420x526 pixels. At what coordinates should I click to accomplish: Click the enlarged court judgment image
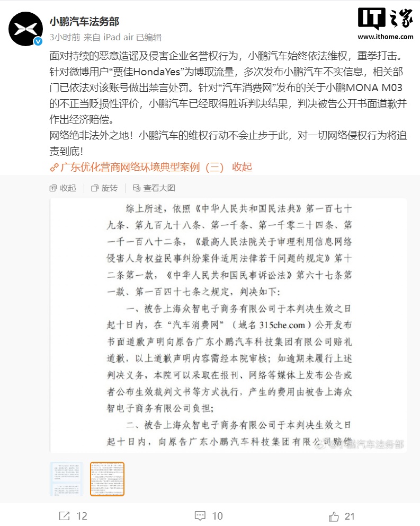228,325
